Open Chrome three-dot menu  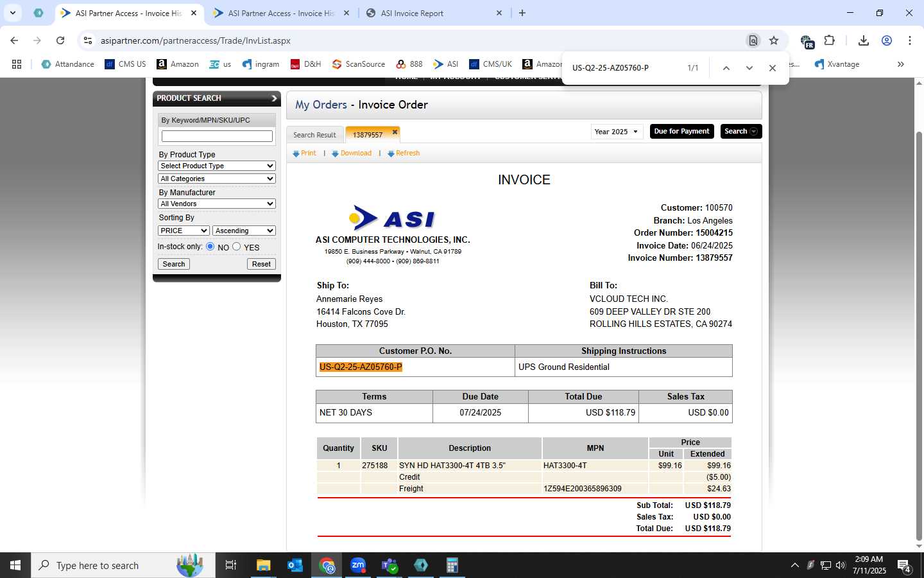[x=910, y=40]
